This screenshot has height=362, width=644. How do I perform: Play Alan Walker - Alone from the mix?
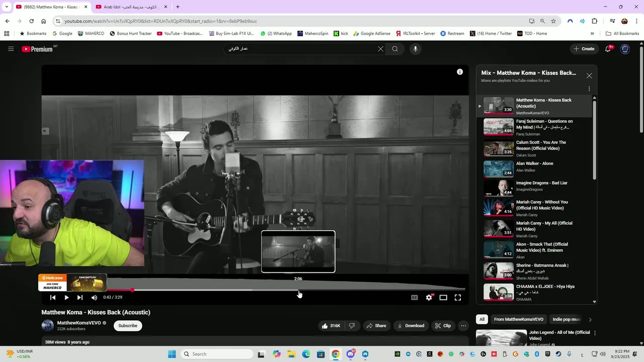(x=535, y=169)
